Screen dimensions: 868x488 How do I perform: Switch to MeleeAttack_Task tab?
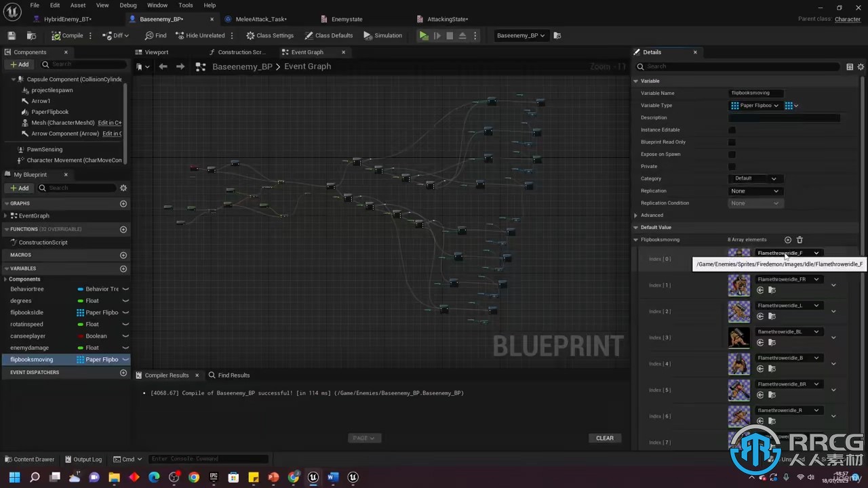(261, 19)
